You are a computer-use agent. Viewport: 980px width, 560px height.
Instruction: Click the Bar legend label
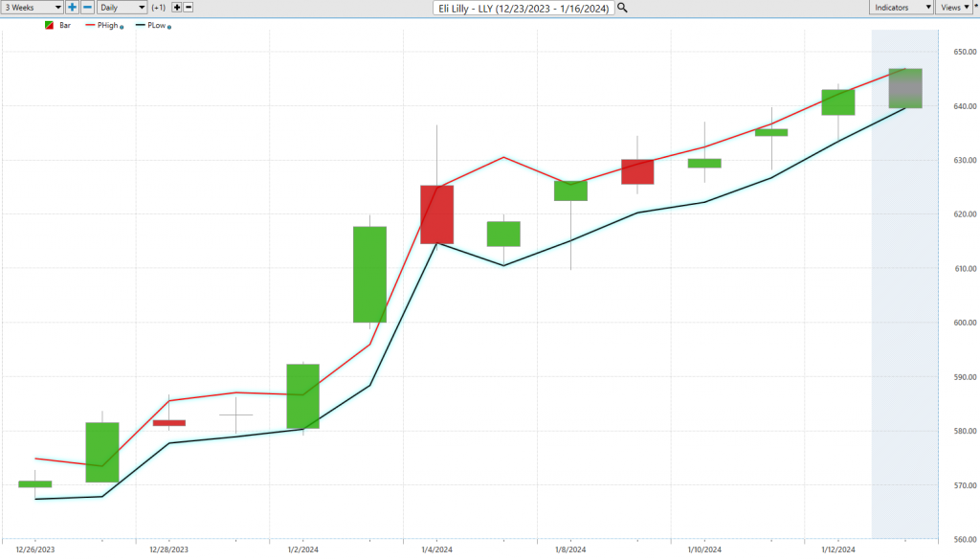pos(65,26)
